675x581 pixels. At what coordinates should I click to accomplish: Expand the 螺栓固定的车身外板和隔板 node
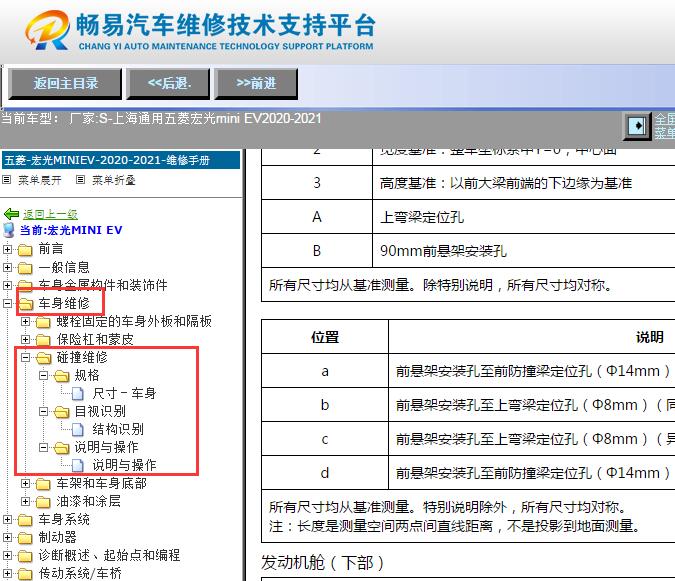tap(25, 321)
